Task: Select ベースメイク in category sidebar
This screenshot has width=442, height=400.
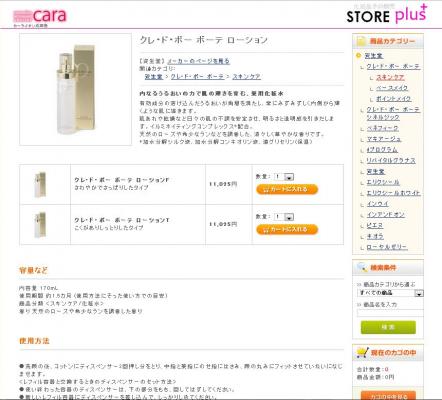Action: [392, 88]
